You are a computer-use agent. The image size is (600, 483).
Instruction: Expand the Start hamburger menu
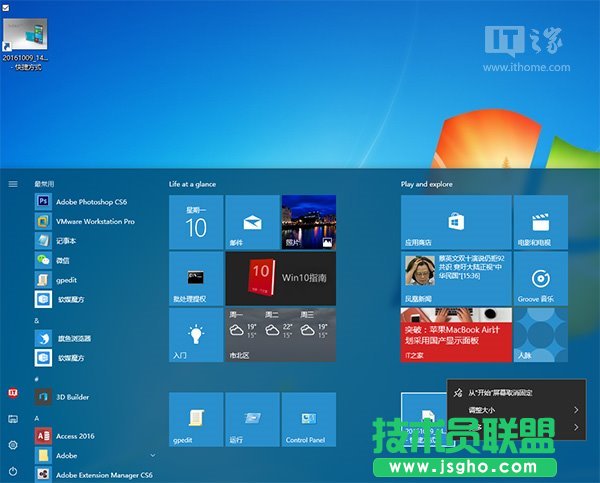13,184
